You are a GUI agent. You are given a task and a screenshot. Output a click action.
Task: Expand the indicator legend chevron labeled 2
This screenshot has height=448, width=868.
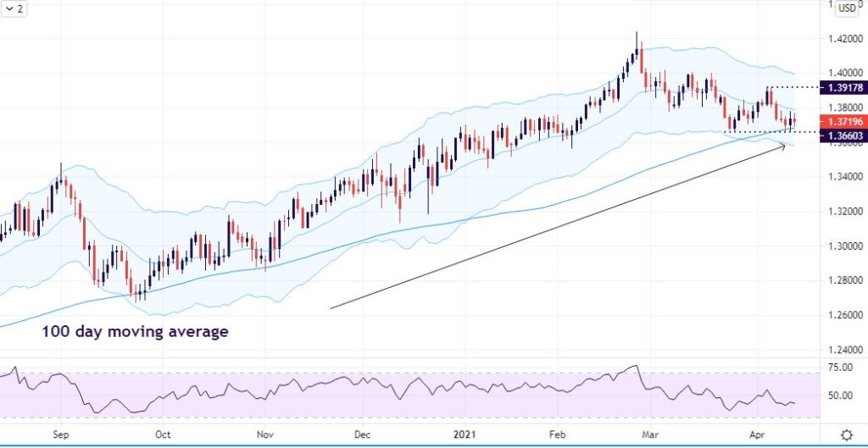(x=12, y=8)
